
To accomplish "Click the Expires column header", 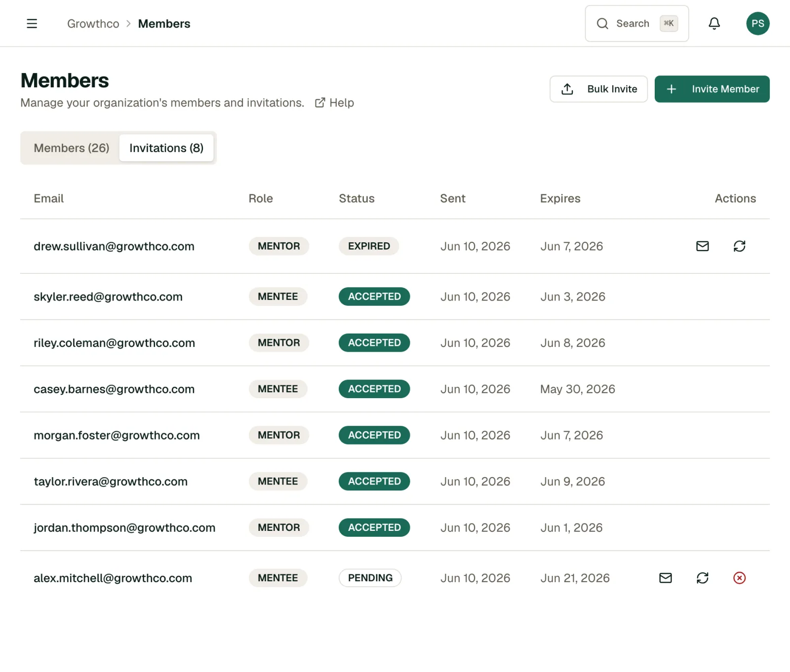I will (560, 198).
